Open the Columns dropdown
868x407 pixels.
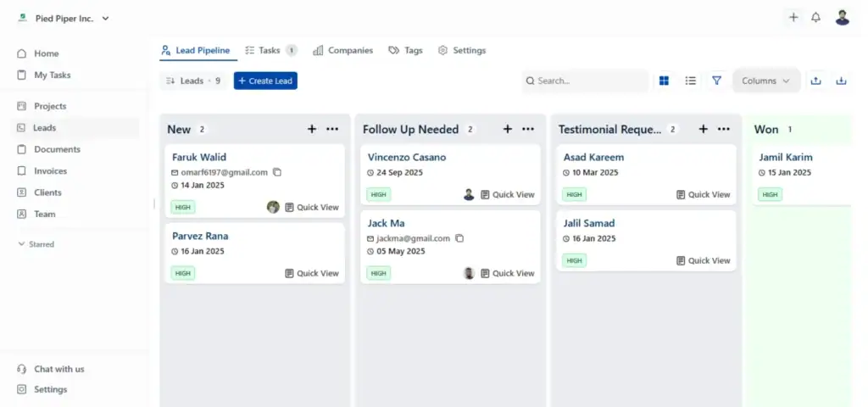(766, 81)
